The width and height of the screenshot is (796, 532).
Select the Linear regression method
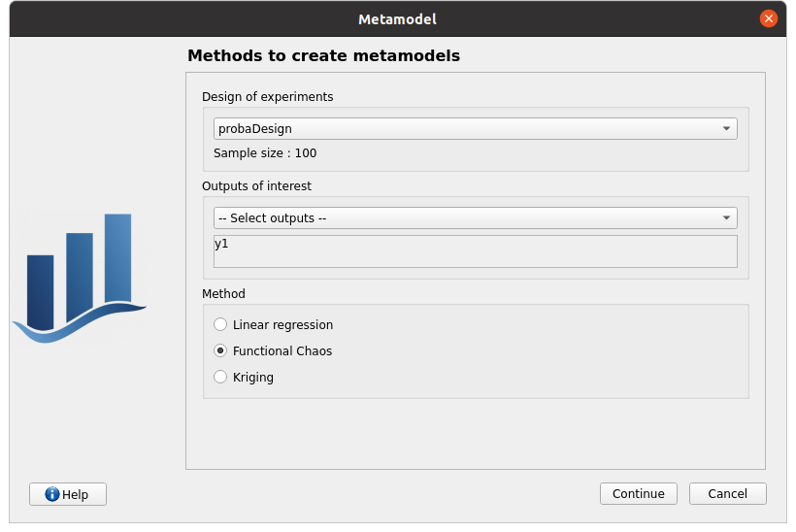coord(220,324)
